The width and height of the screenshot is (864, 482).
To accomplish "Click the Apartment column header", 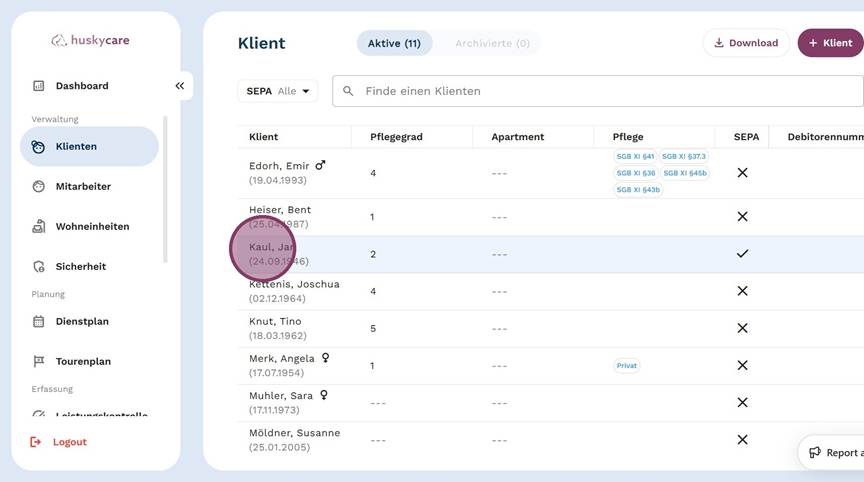I will [517, 137].
